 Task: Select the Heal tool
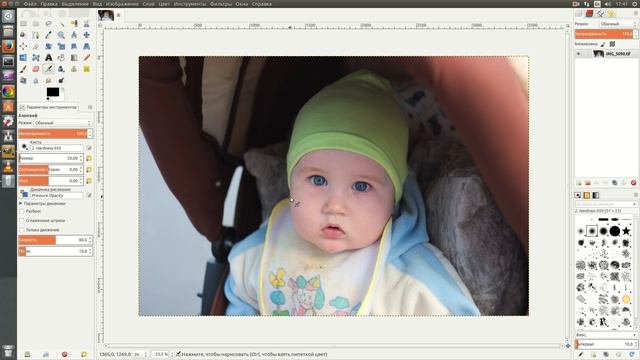point(87,69)
